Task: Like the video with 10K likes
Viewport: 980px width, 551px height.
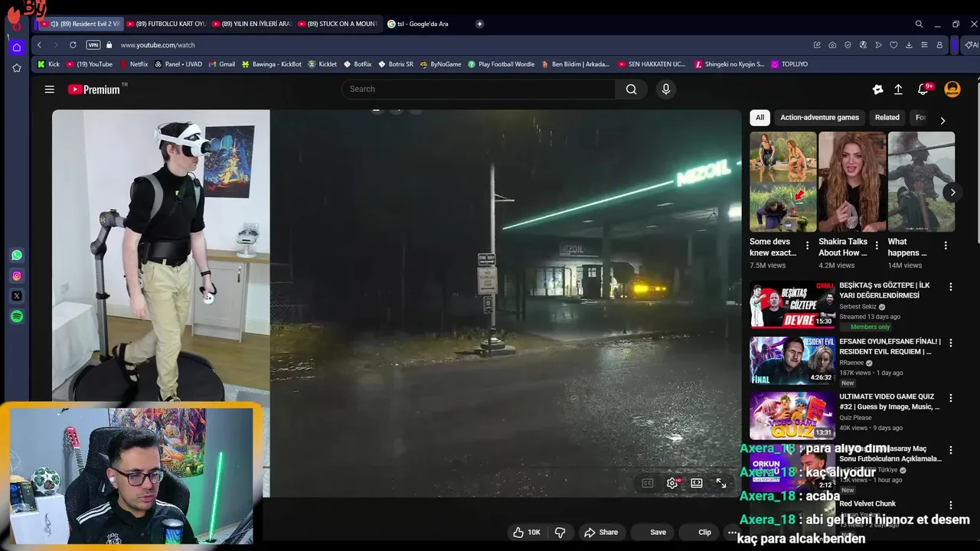Action: pyautogui.click(x=527, y=532)
